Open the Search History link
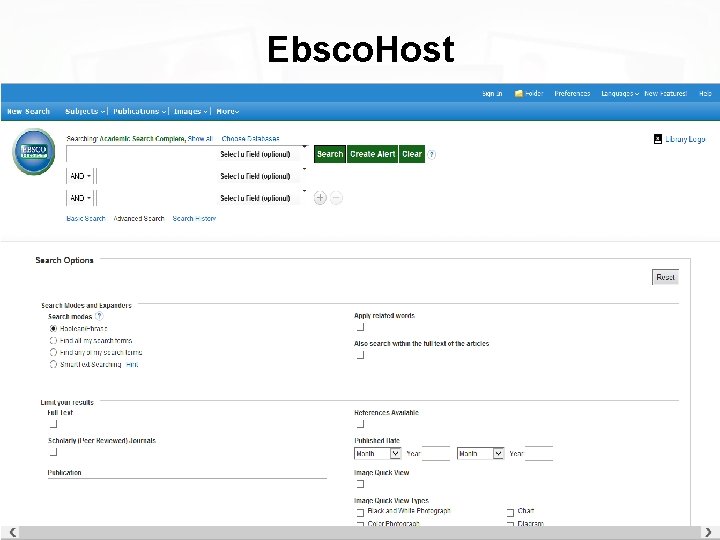This screenshot has height=540, width=720. pos(194,219)
